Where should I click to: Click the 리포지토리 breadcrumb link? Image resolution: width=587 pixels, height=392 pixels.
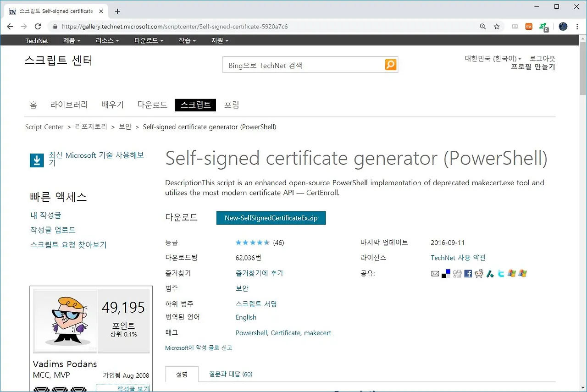point(91,127)
